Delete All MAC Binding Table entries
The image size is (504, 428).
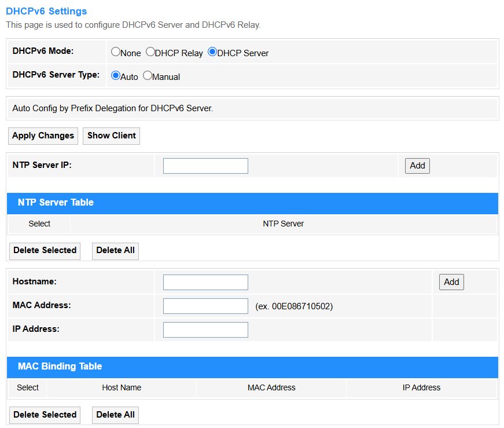click(115, 415)
